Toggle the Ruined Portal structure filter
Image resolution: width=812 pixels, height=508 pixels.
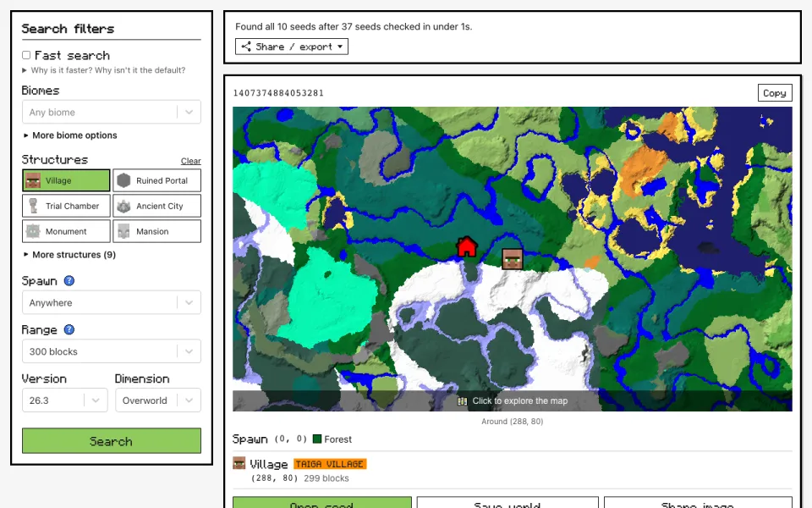pyautogui.click(x=157, y=180)
